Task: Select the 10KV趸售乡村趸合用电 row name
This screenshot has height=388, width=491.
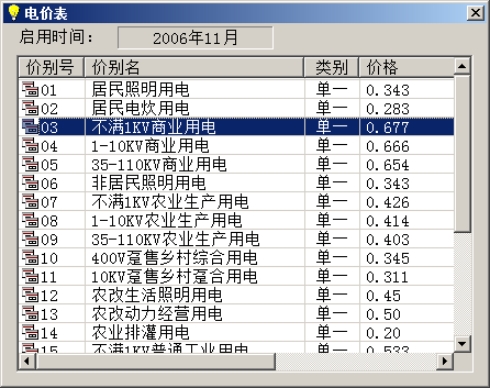Action: tap(174, 276)
